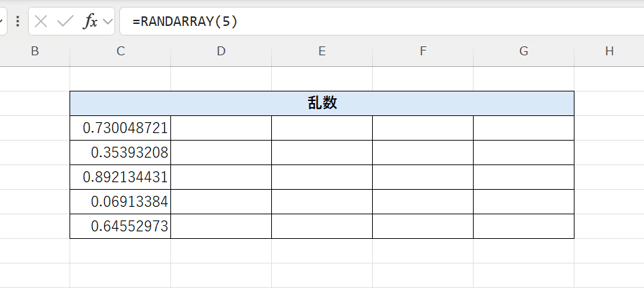
Task: Select column B header
Action: (35, 51)
